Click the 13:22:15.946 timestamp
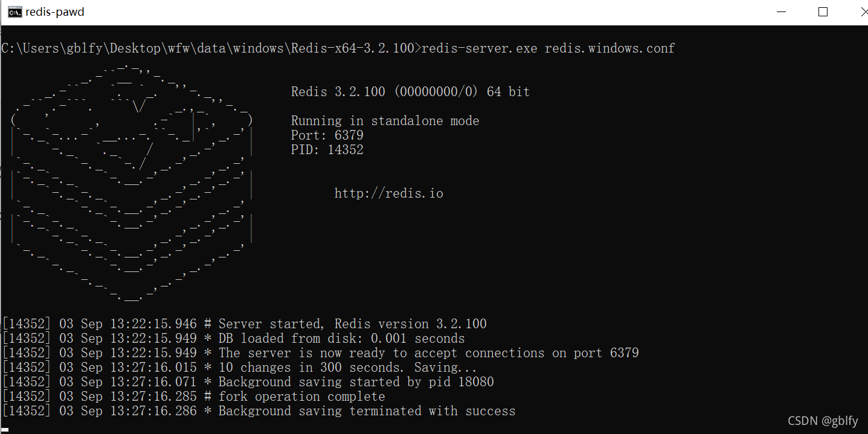The width and height of the screenshot is (868, 434). click(153, 324)
